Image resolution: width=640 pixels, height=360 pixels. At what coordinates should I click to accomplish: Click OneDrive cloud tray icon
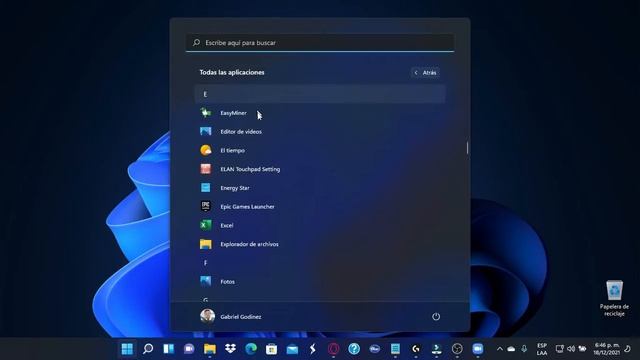pos(511,349)
